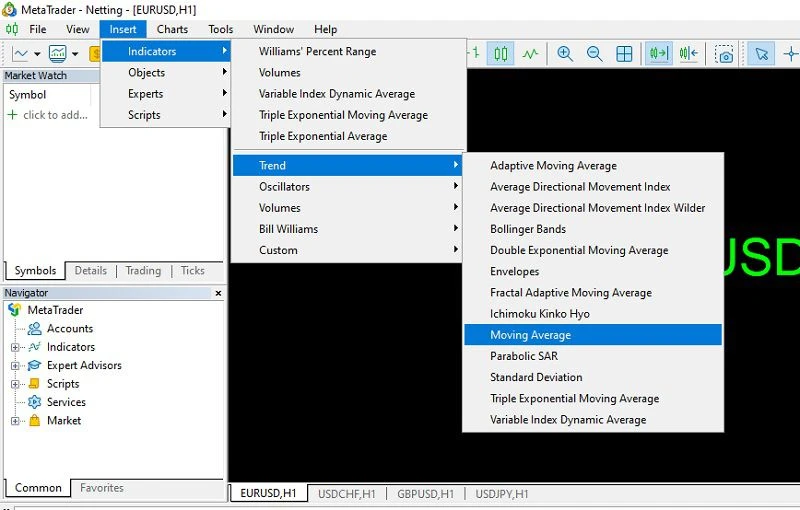Choose Parabolic SAR indicator
Viewport: 800px width, 510px height.
click(x=593, y=356)
